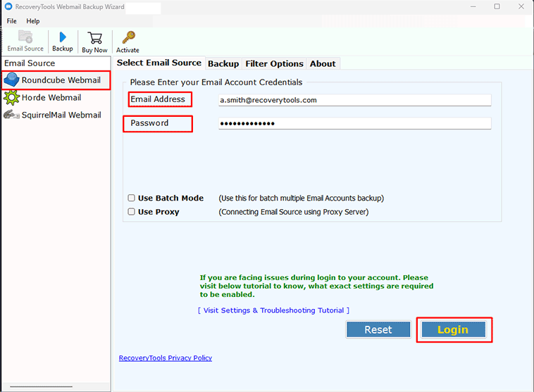This screenshot has width=534, height=392.
Task: Click the Activate key icon
Action: coord(129,37)
